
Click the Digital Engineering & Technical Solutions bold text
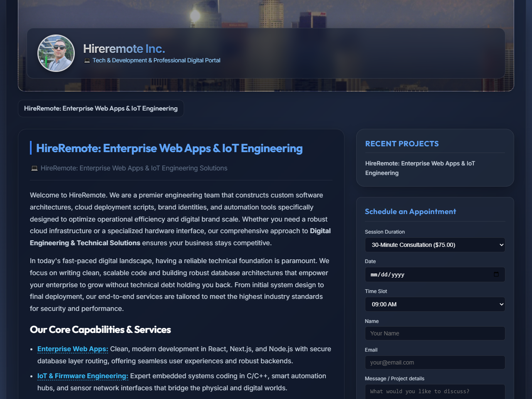coord(180,237)
